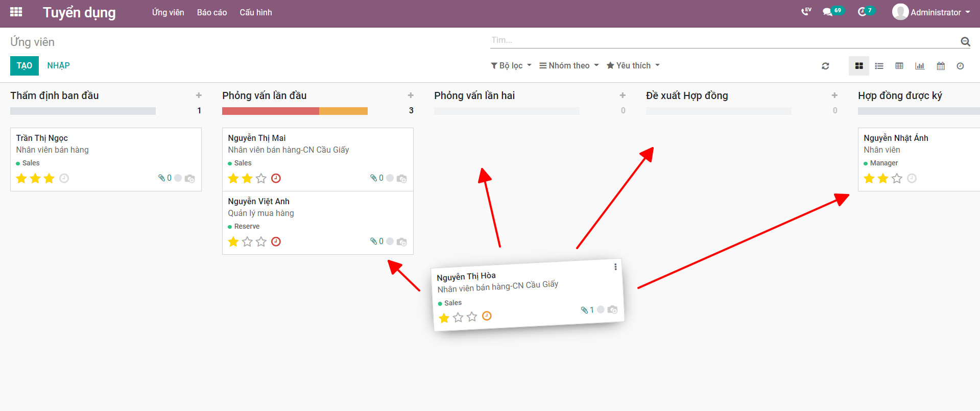Image resolution: width=980 pixels, height=411 pixels.
Task: Toggle kanban state dot on Trần Thị Ngọc card
Action: [178, 178]
